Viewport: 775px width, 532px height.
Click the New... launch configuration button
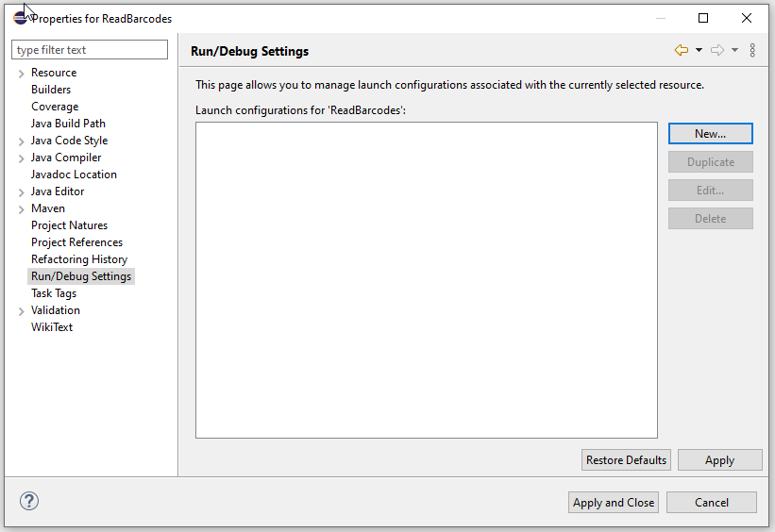coord(710,134)
